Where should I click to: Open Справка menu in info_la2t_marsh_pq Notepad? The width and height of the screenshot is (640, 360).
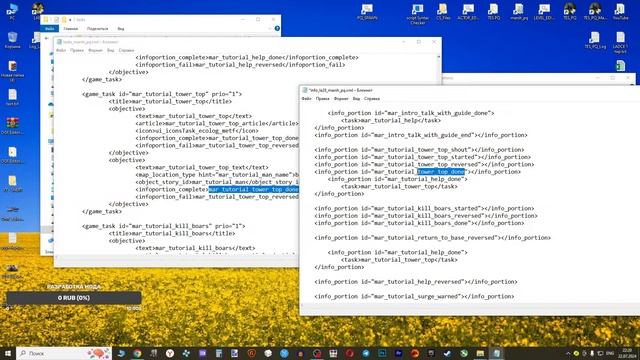[372, 98]
